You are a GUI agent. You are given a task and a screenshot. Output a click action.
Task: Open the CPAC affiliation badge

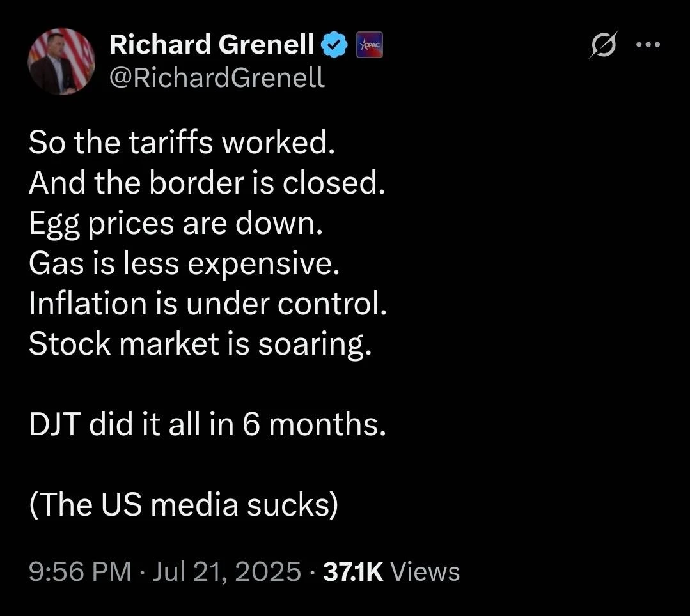[x=368, y=45]
